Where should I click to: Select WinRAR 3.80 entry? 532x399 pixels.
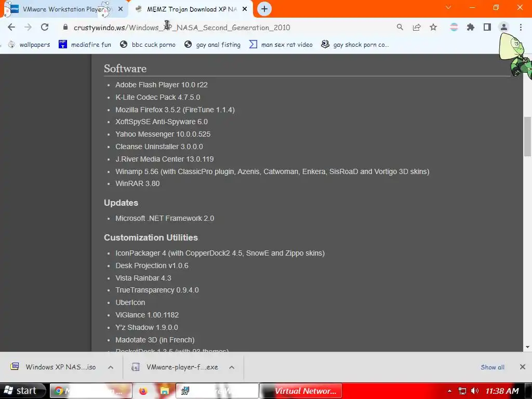(137, 183)
